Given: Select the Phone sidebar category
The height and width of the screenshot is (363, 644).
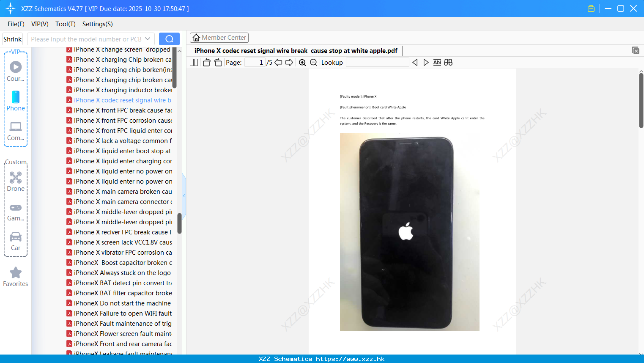Looking at the screenshot, I should pyautogui.click(x=16, y=101).
